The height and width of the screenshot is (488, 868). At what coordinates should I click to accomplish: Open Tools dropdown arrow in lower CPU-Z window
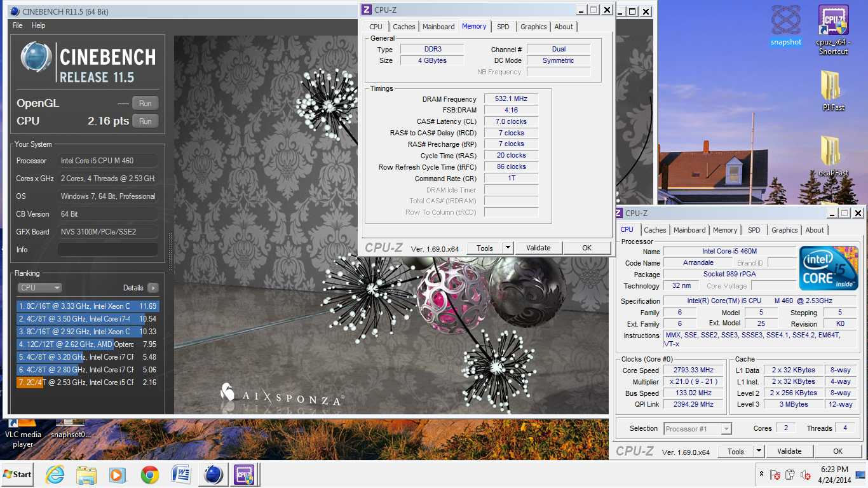(x=759, y=451)
